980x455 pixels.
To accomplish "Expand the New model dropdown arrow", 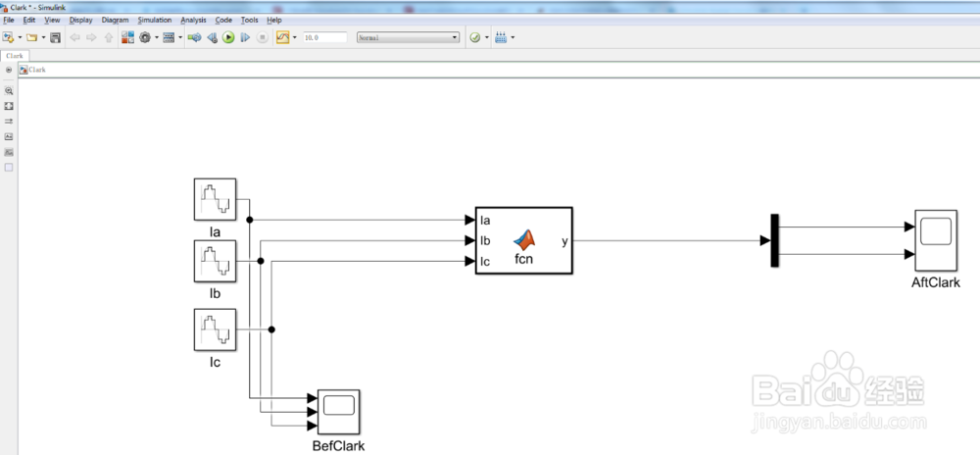I will click(20, 37).
